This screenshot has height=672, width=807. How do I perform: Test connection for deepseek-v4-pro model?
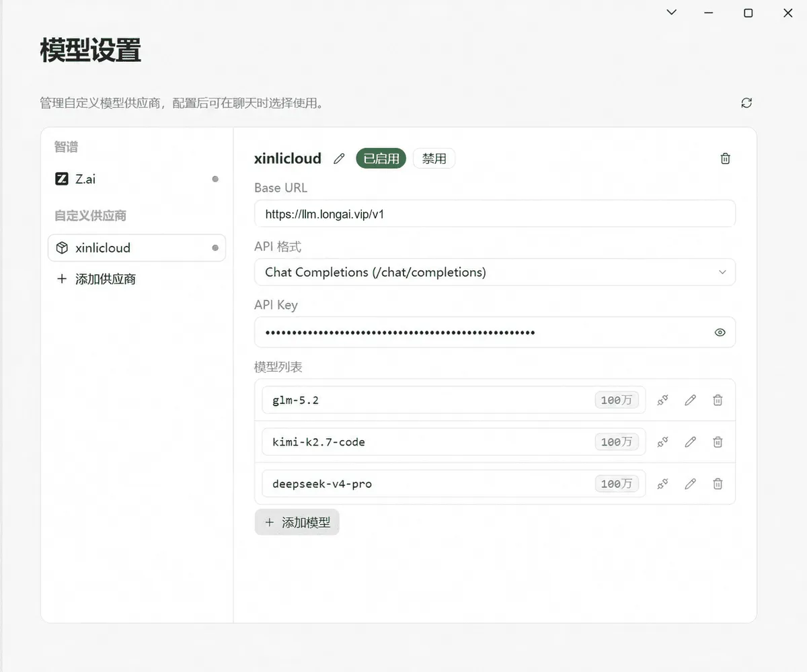pyautogui.click(x=662, y=483)
